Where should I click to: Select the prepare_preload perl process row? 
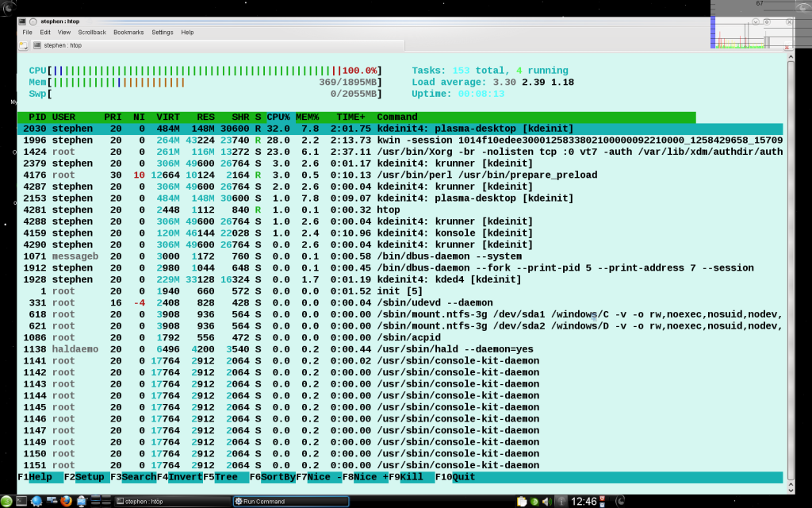pyautogui.click(x=400, y=175)
